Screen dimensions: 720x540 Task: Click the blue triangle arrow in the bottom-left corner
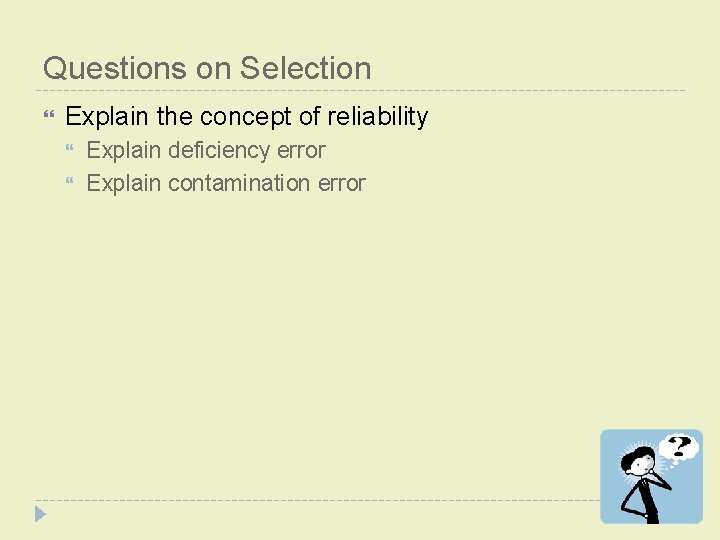pyautogui.click(x=40, y=515)
